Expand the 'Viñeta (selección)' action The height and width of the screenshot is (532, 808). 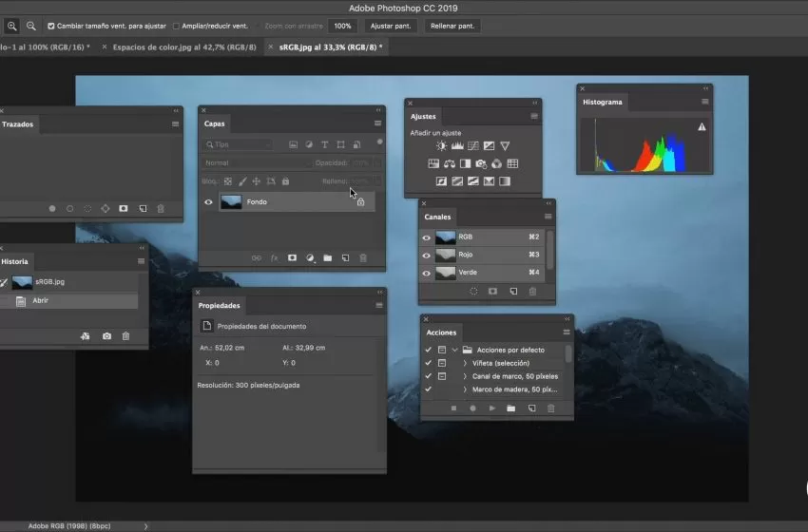point(465,364)
